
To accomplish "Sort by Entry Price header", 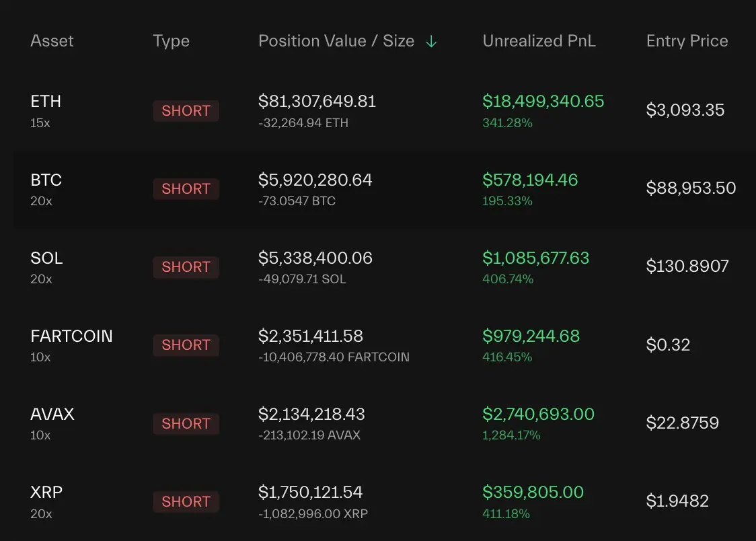I will click(x=687, y=41).
